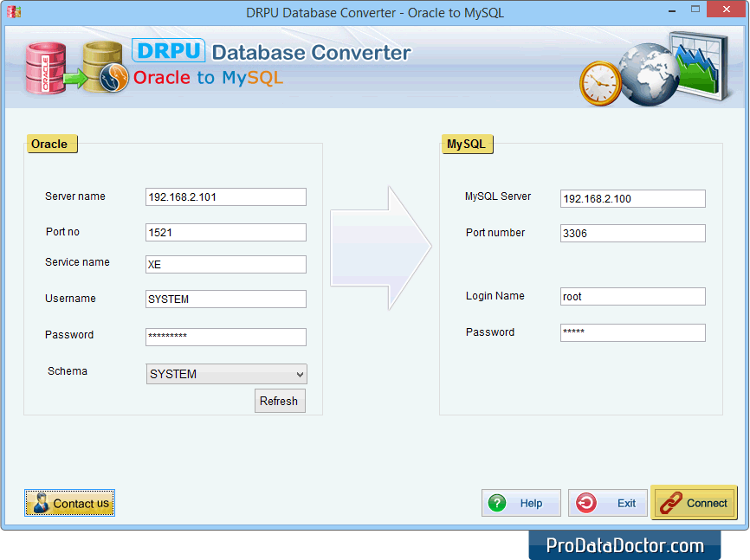
Task: Click the Oracle group label
Action: click(x=52, y=144)
